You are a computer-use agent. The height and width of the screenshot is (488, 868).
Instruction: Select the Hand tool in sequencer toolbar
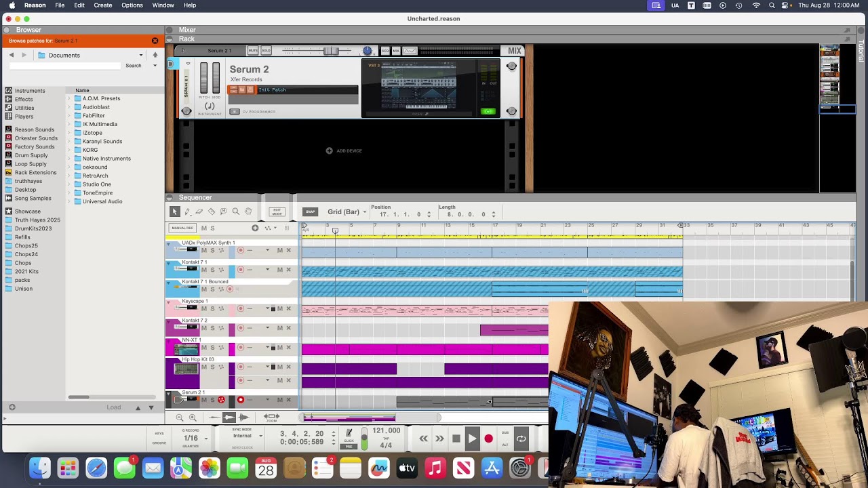pyautogui.click(x=248, y=211)
